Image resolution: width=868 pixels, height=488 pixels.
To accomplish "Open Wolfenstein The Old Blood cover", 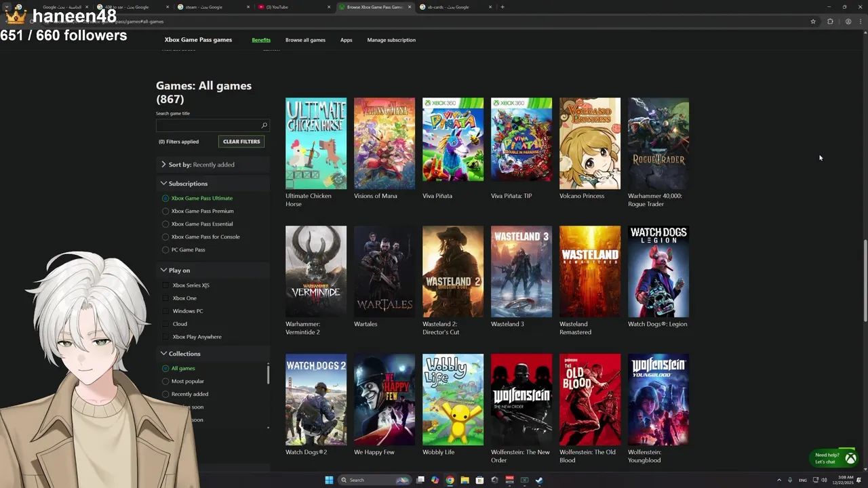I will coord(590,399).
